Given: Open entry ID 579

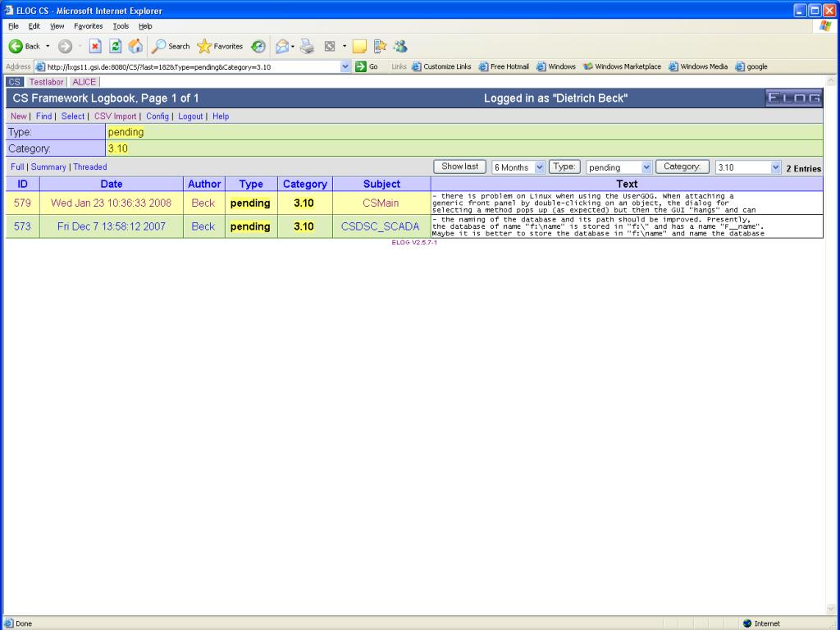Looking at the screenshot, I should [22, 203].
